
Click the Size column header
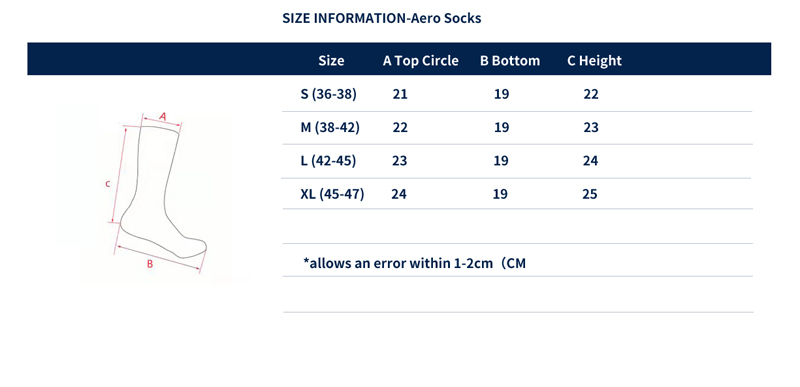(331, 61)
